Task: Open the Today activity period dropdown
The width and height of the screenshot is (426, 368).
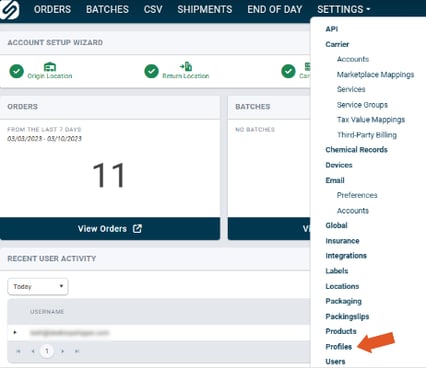Action: [x=38, y=287]
